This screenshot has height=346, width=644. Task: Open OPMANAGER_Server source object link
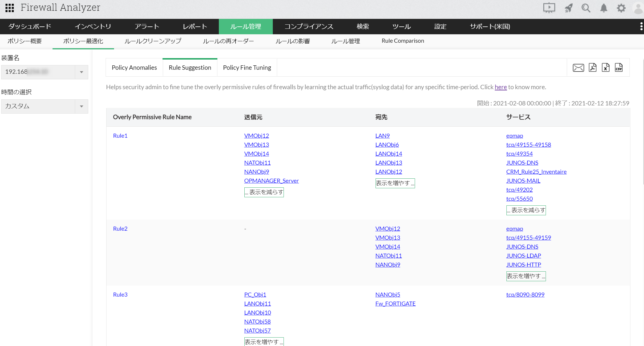tap(271, 181)
